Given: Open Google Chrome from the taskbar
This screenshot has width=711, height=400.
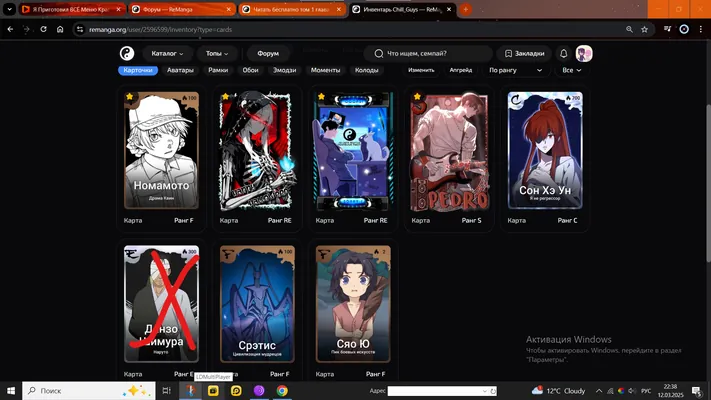Looking at the screenshot, I should pos(282,390).
